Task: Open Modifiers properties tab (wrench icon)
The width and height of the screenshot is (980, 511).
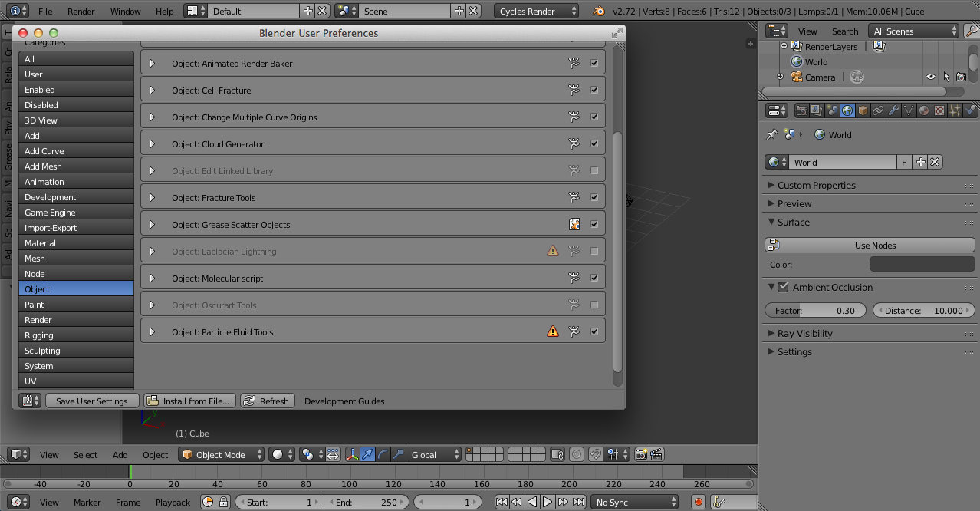Action: coord(893,110)
